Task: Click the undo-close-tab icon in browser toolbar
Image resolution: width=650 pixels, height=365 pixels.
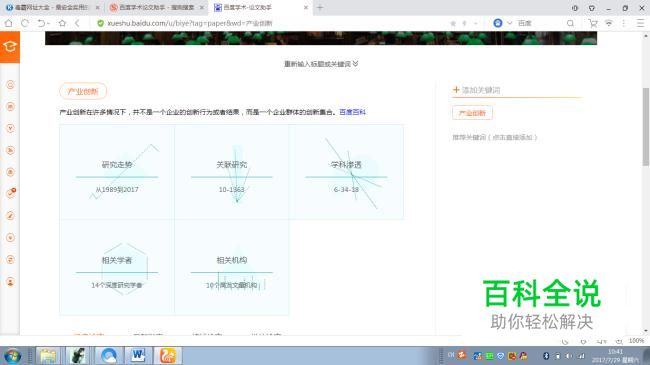Action: click(41, 23)
